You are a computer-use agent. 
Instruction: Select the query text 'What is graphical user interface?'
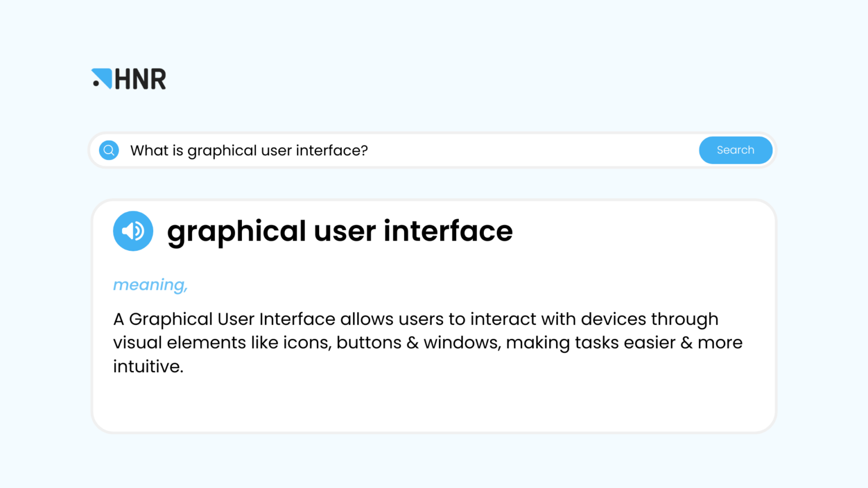click(249, 150)
